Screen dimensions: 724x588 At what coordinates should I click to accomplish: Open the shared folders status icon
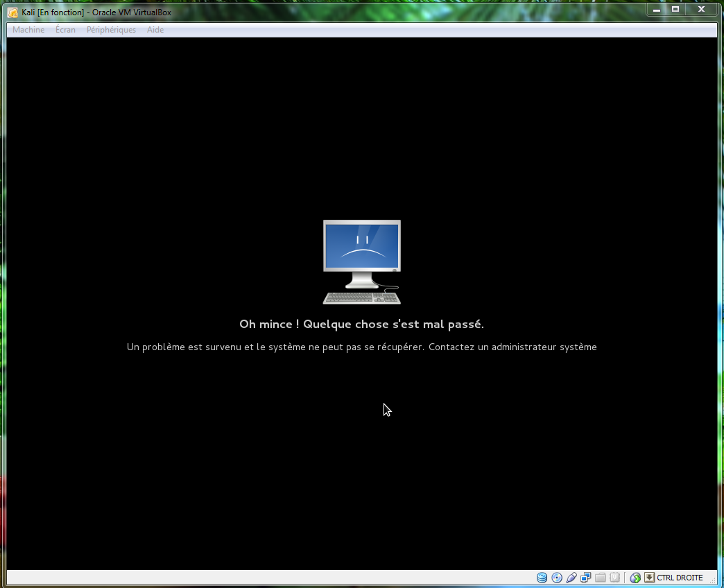[x=601, y=578]
